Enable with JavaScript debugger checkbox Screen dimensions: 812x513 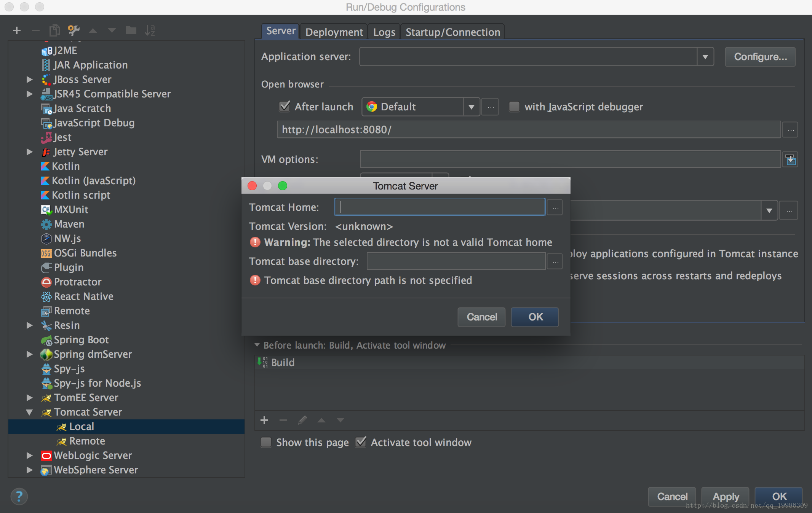pyautogui.click(x=514, y=107)
